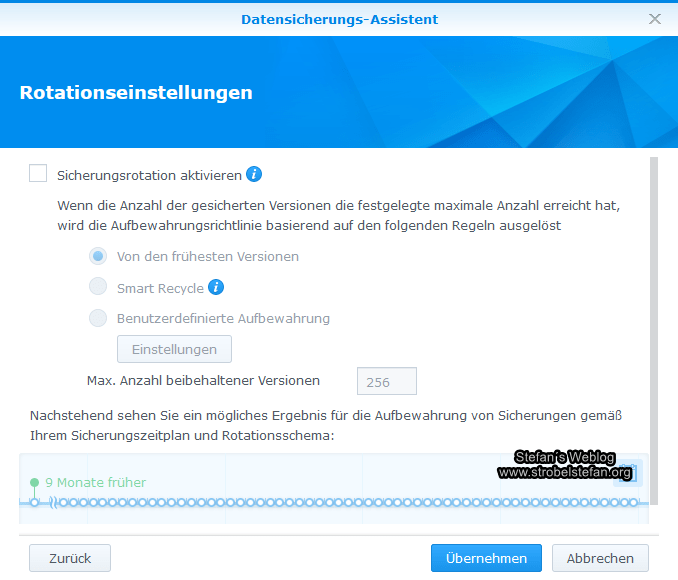Click the Rotationseinstellungen heading
Screen dimensions: 678x580
[x=136, y=93]
